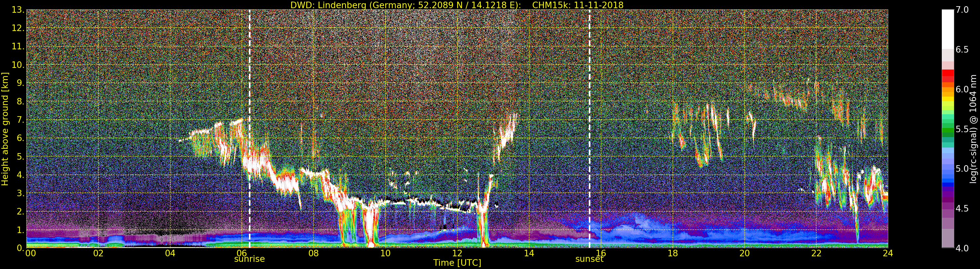Click the height axis tick '7.'
Viewport: 980px width, 269px height.
[x=21, y=120]
